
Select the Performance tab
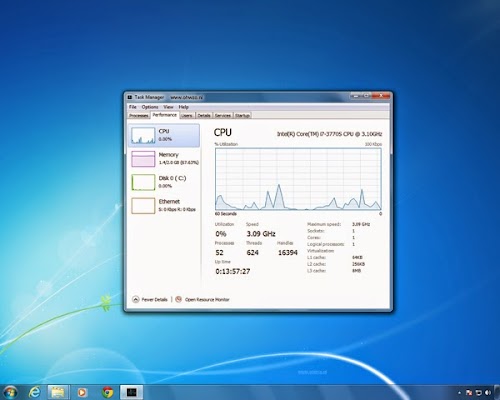pyautogui.click(x=165, y=115)
